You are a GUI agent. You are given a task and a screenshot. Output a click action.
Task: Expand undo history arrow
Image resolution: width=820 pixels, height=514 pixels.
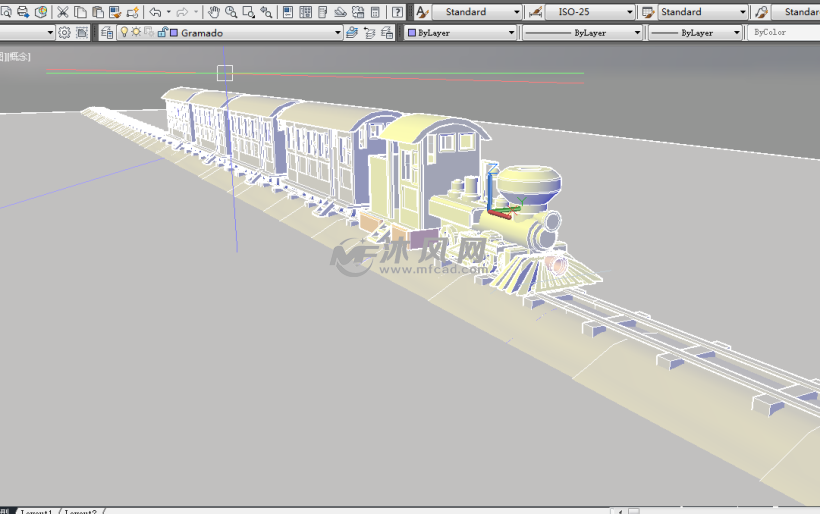point(168,12)
